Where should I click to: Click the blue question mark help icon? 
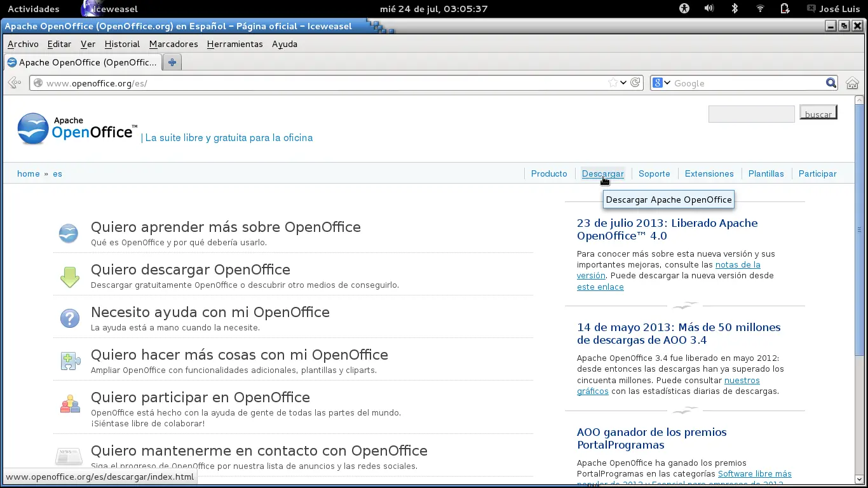click(x=69, y=318)
